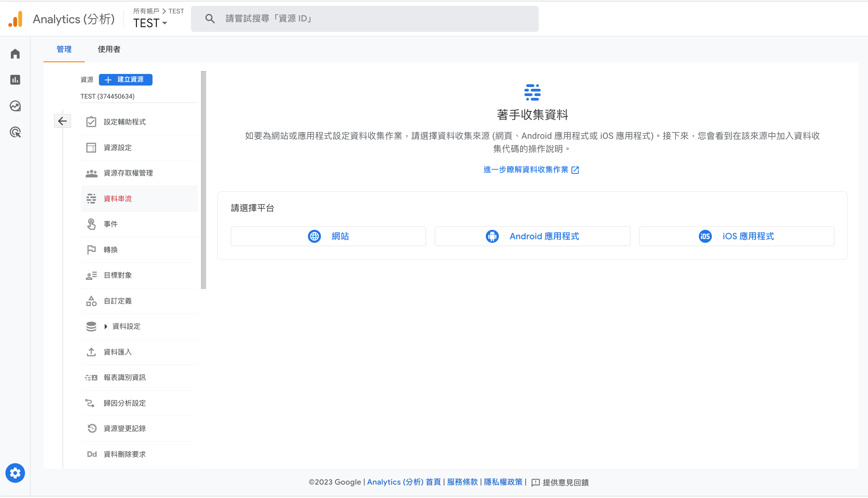This screenshot has height=498, width=868.
Task: Open Advertising cursor-target icon in sidebar
Action: click(x=15, y=132)
